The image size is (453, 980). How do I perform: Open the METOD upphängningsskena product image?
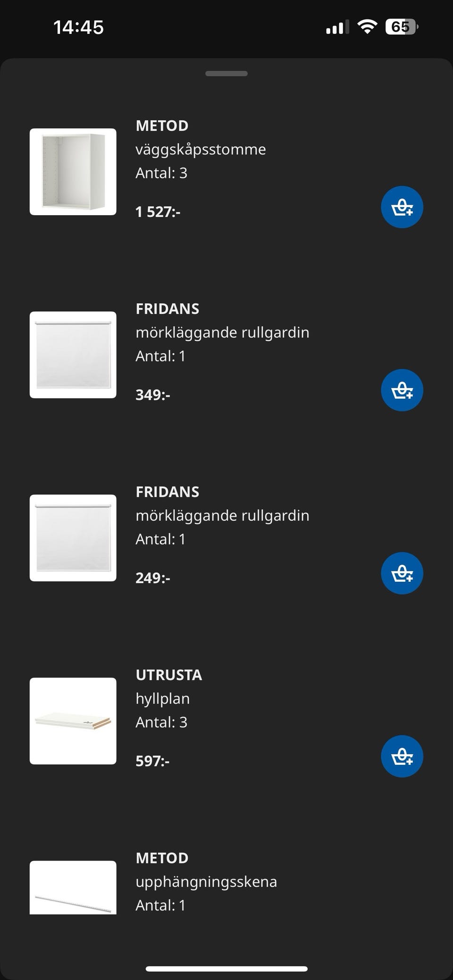pos(73,887)
